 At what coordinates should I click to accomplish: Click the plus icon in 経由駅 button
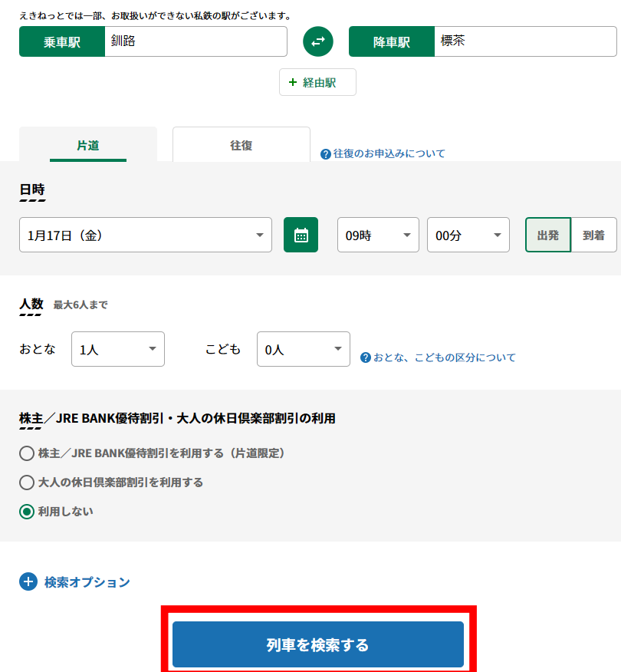[293, 82]
